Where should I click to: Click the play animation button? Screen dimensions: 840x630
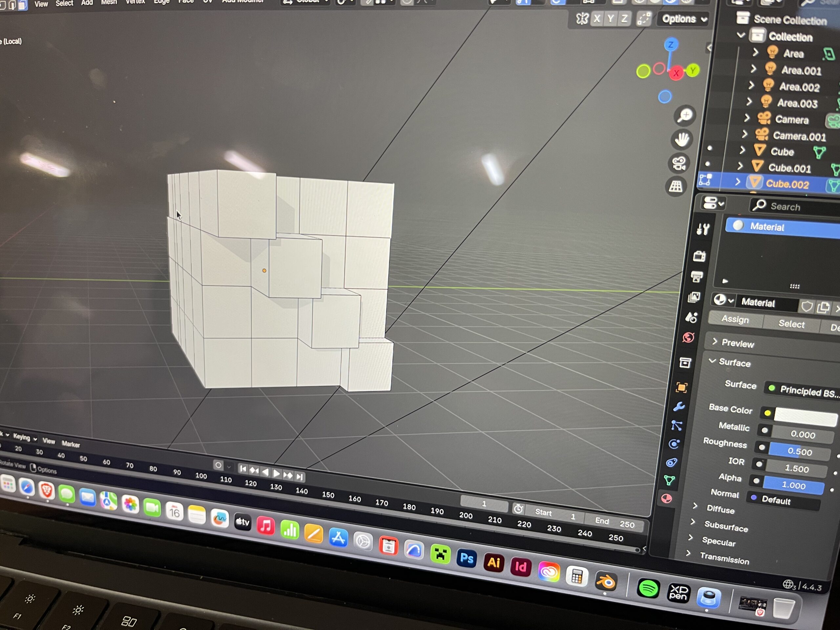(x=277, y=473)
